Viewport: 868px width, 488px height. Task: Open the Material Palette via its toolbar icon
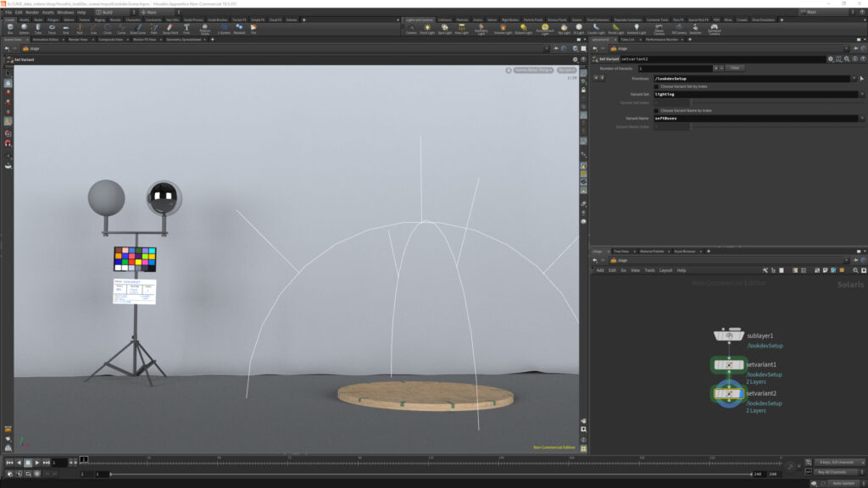654,251
